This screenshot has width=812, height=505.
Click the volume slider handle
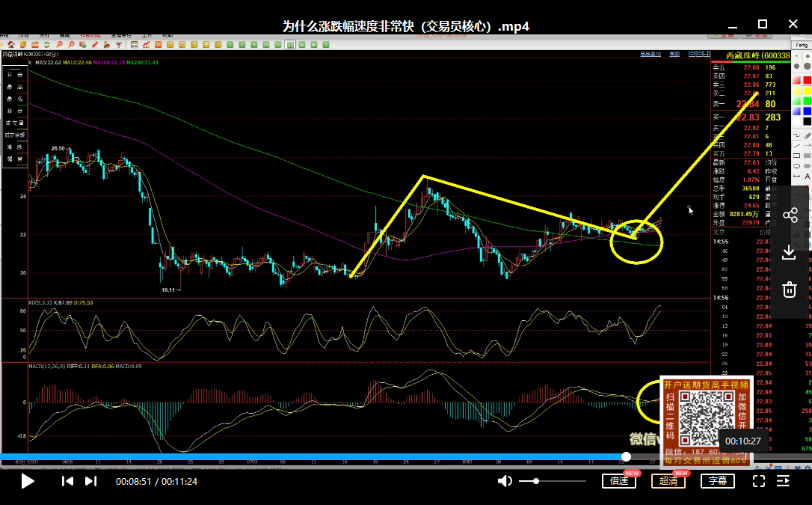tap(536, 481)
